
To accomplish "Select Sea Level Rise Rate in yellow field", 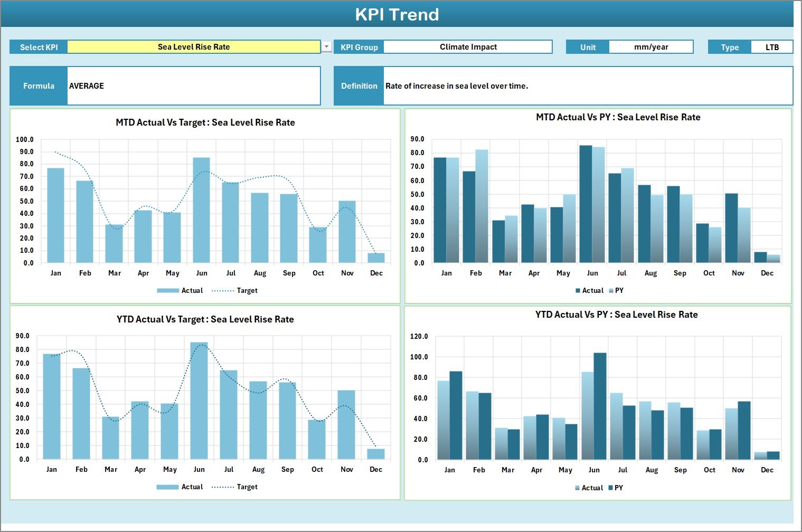I will point(193,46).
